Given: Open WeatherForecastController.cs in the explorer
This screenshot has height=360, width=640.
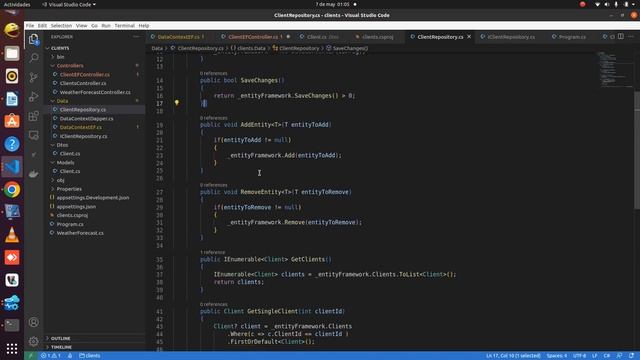Looking at the screenshot, I should (95, 92).
